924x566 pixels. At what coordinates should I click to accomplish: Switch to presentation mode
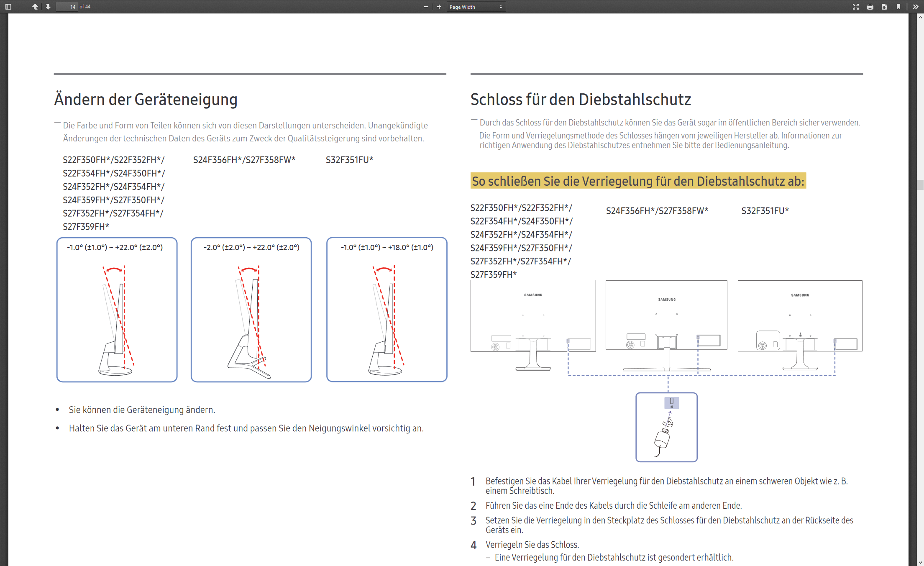pyautogui.click(x=856, y=7)
